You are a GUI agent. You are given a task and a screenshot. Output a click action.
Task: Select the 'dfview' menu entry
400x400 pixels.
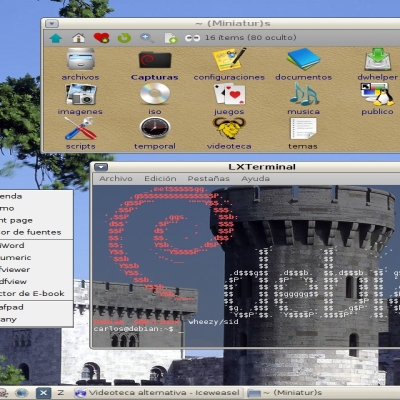pos(36,281)
